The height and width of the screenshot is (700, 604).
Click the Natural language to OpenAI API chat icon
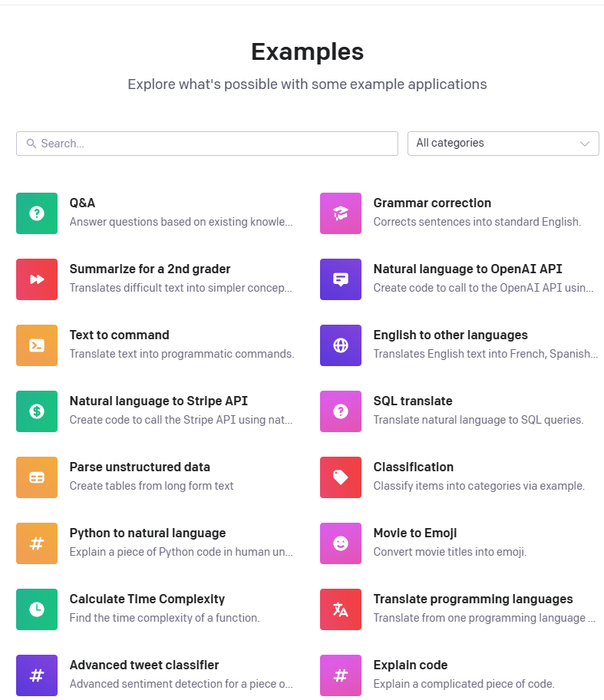coord(341,279)
